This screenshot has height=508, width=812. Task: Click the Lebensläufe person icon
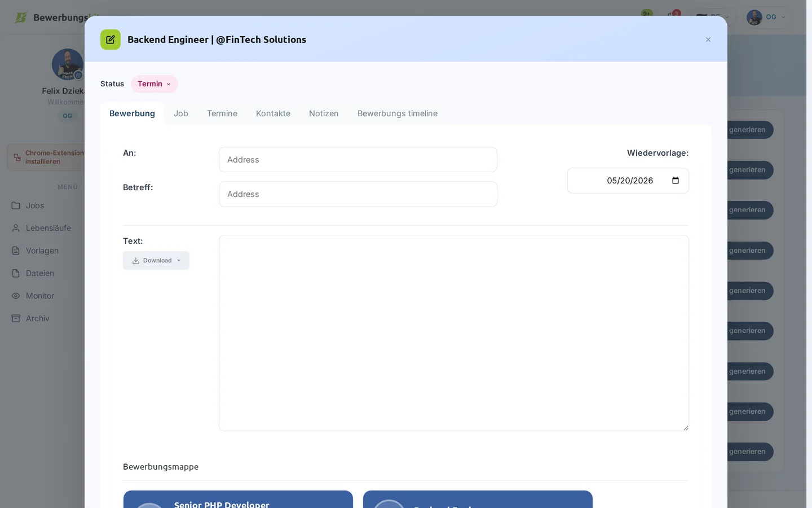point(16,228)
